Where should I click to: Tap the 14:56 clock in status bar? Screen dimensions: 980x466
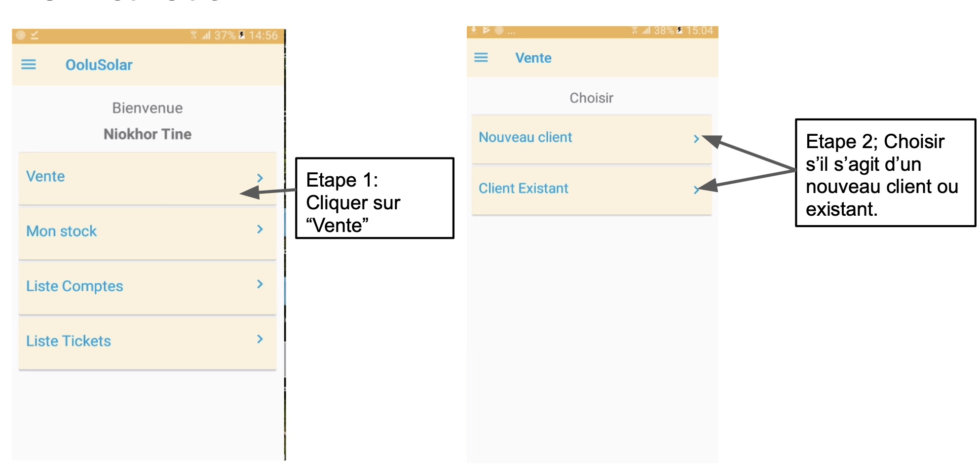tap(263, 35)
